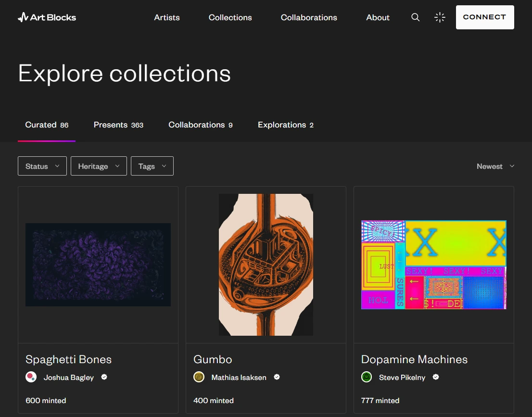Click the Spaghetti Bones purple artwork thumbnail
The image size is (532, 417).
point(98,265)
